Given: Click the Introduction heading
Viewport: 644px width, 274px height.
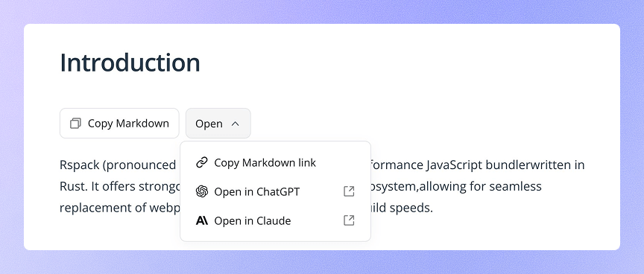Looking at the screenshot, I should (x=130, y=63).
